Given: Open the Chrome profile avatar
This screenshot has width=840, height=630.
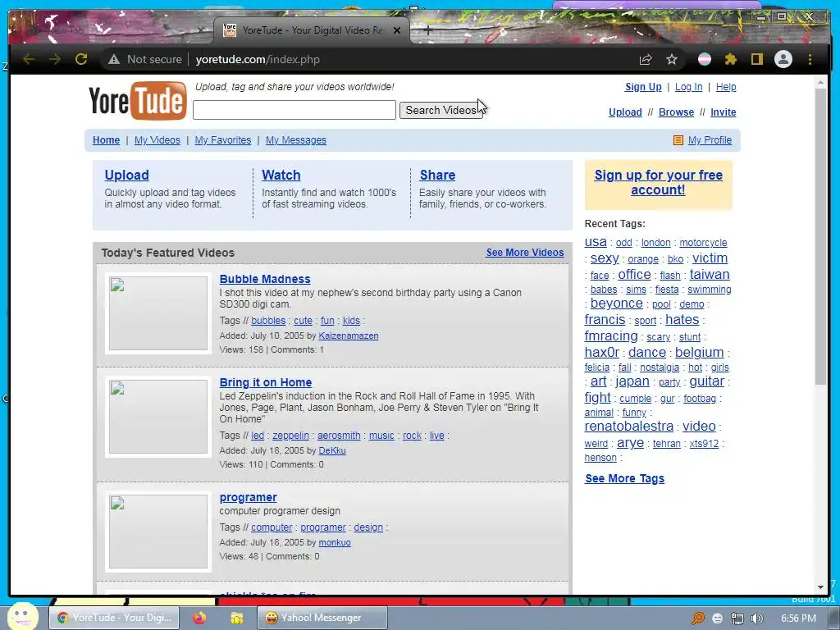Looking at the screenshot, I should point(783,59).
